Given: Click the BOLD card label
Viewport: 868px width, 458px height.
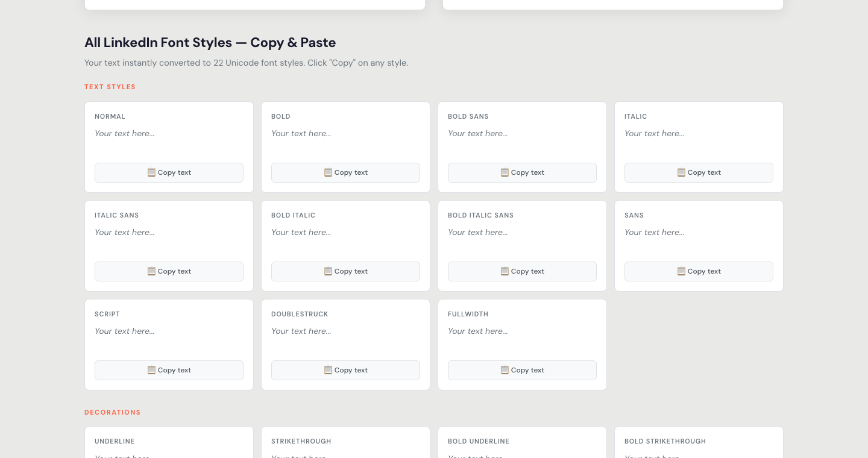Looking at the screenshot, I should pyautogui.click(x=281, y=116).
